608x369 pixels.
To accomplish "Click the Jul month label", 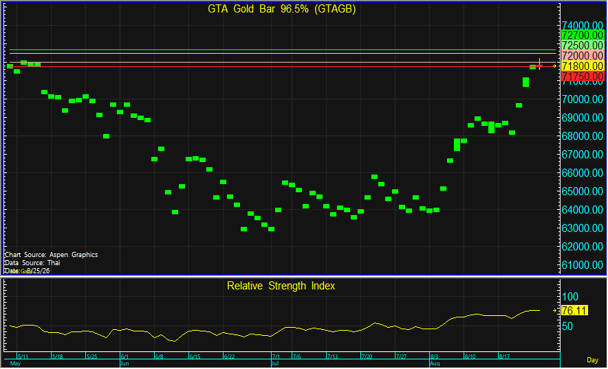I will 275,364.
